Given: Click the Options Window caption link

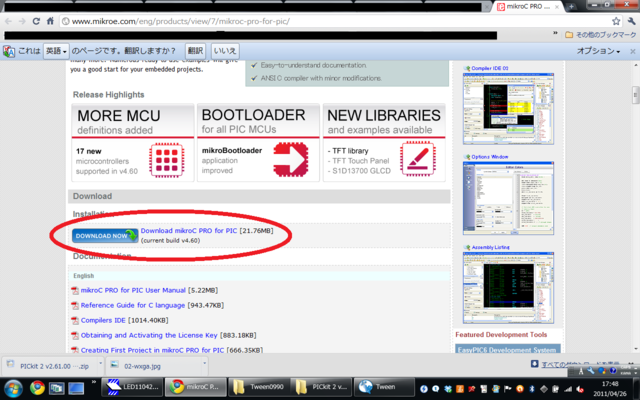Looking at the screenshot, I should pyautogui.click(x=490, y=157).
